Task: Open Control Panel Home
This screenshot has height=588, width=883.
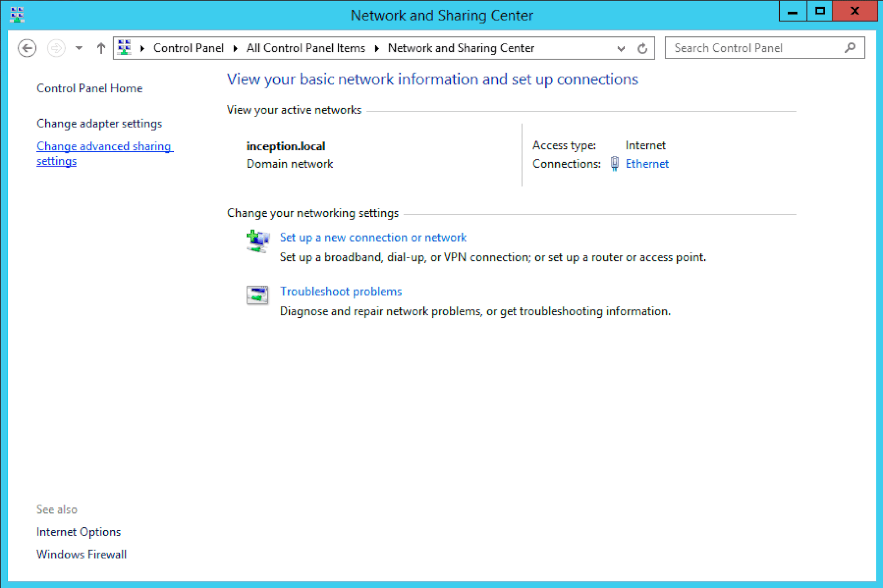Action: tap(89, 88)
